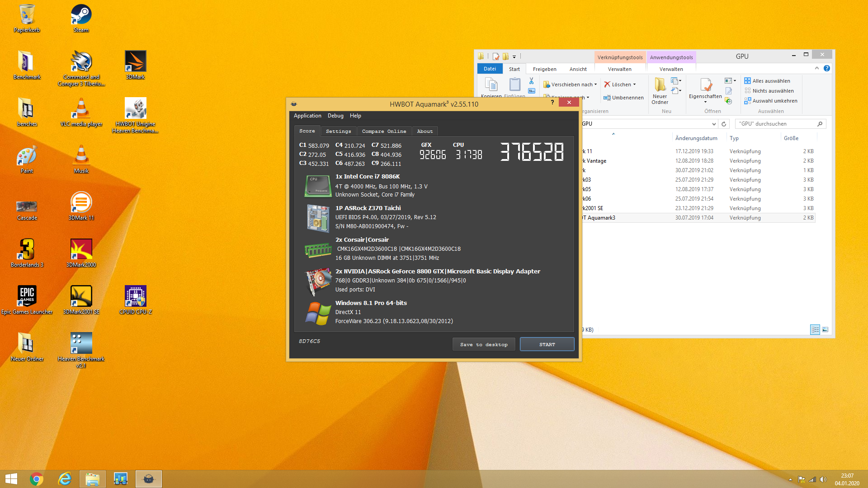
Task: Open the Datei tab in Explorer
Action: (490, 69)
